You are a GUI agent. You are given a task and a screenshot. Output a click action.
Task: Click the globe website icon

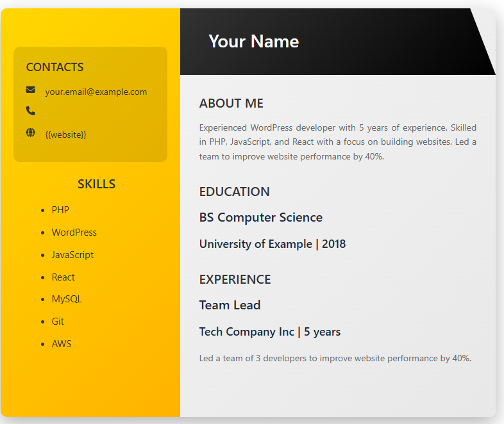pos(31,133)
